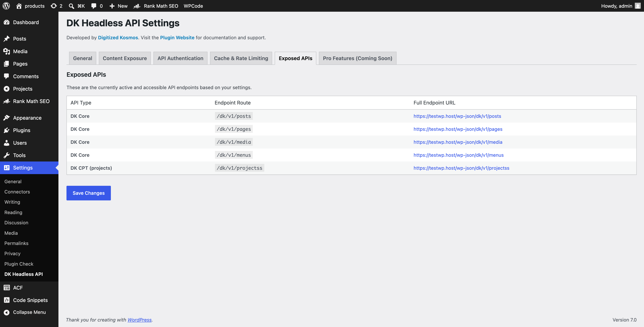Click the Media sidebar icon
The image size is (644, 327).
tap(7, 51)
